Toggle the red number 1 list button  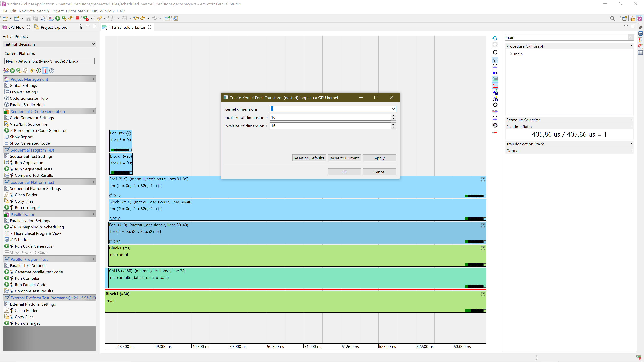coord(495,86)
